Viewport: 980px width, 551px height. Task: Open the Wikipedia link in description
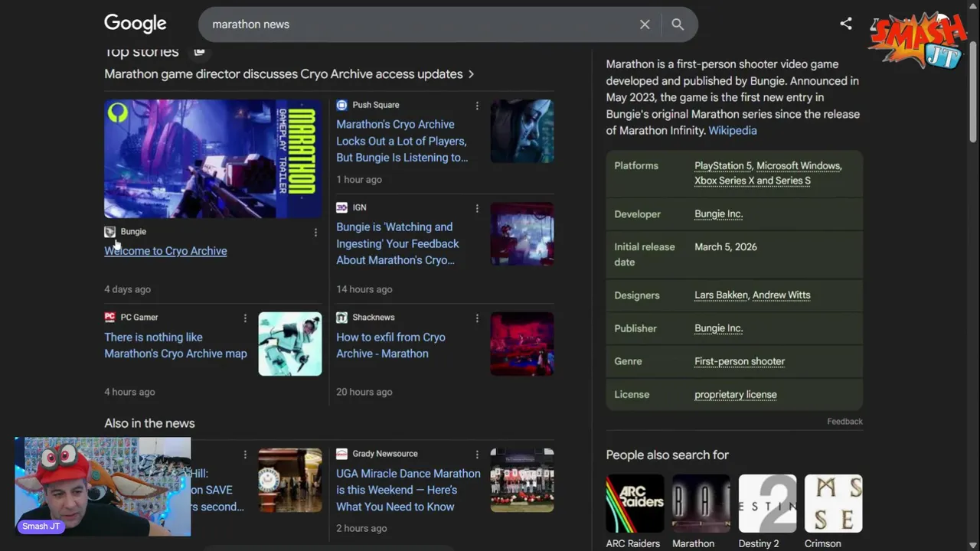pos(733,131)
